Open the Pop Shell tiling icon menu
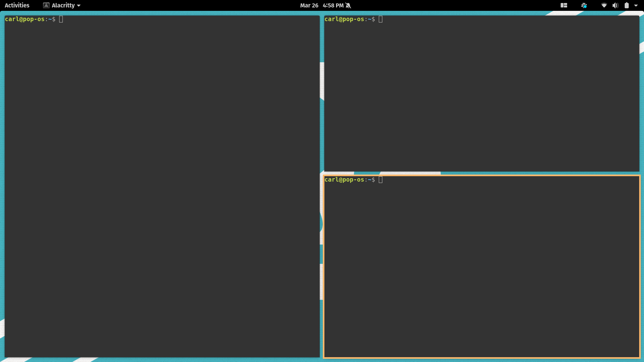644x362 pixels. point(564,5)
